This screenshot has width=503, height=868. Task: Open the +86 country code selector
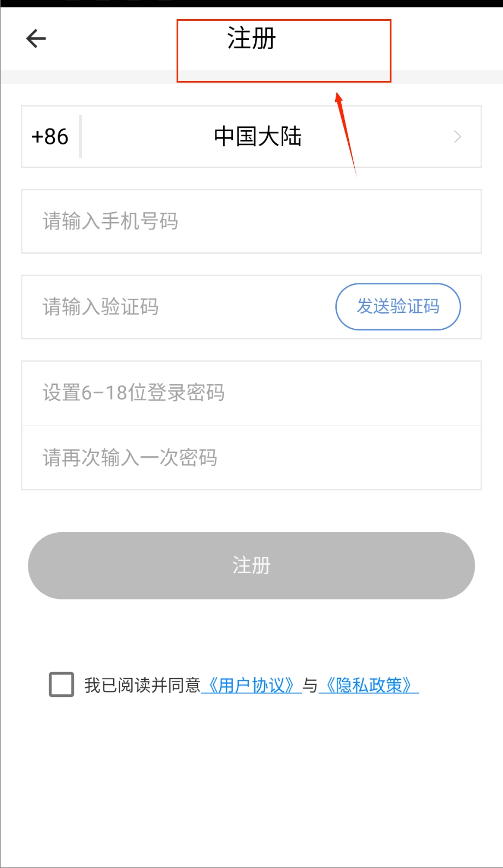pos(50,137)
